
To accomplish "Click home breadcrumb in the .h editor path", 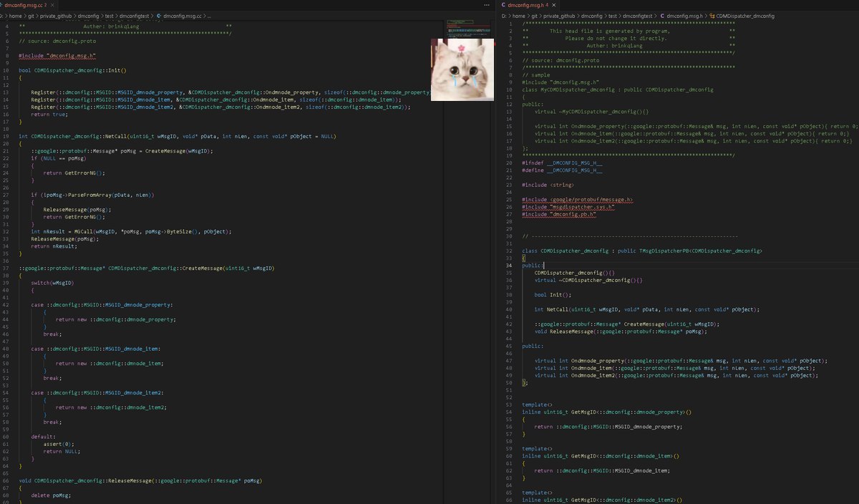I will click(519, 16).
